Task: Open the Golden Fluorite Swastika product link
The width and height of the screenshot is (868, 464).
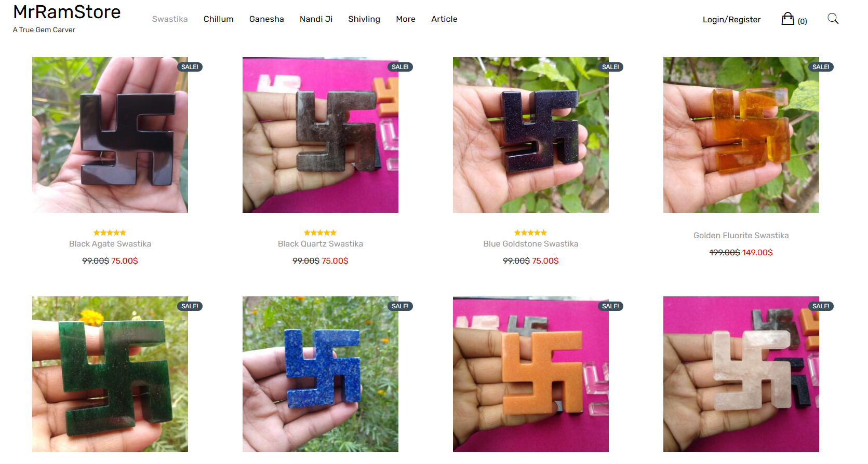Action: click(741, 236)
